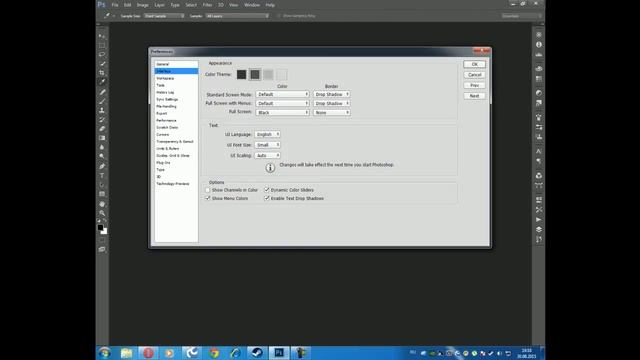This screenshot has height=360, width=640.
Task: Select Transparency & Gamut preferences category
Action: tap(176, 142)
